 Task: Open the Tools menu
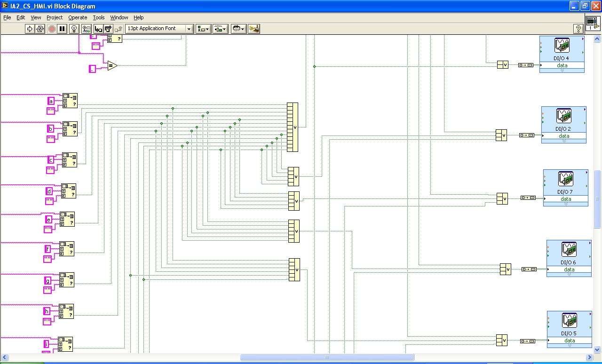(98, 17)
